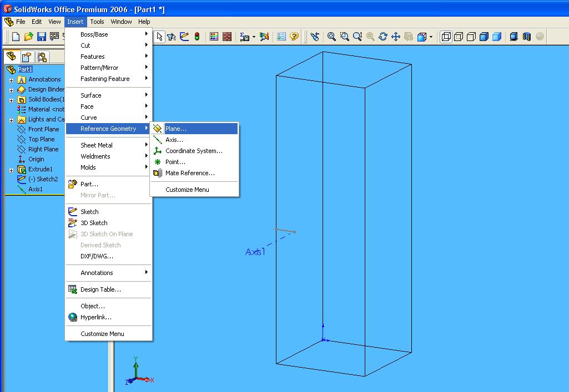Click the Options checklist toolbar icon
This screenshot has height=392, width=569.
(281, 37)
